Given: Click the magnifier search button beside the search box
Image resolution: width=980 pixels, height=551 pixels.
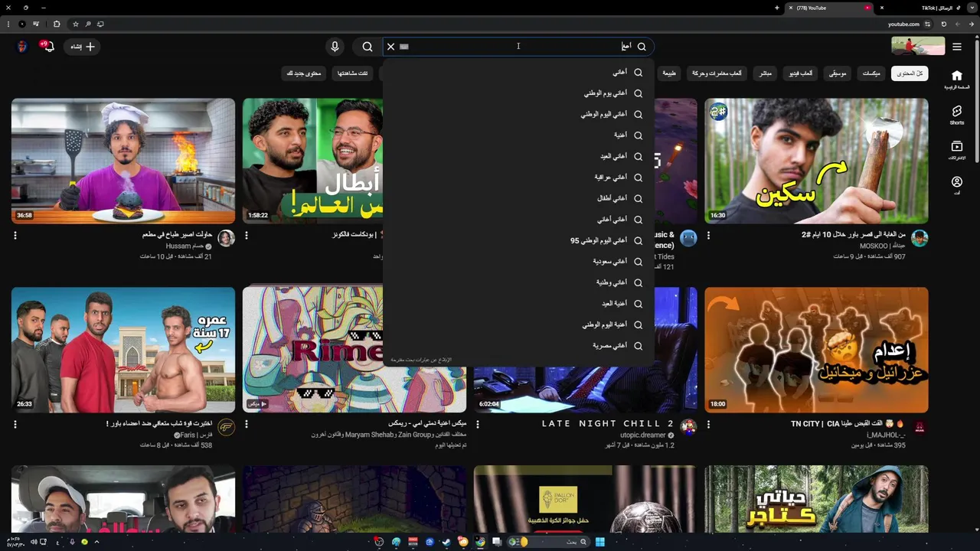Looking at the screenshot, I should tap(367, 47).
